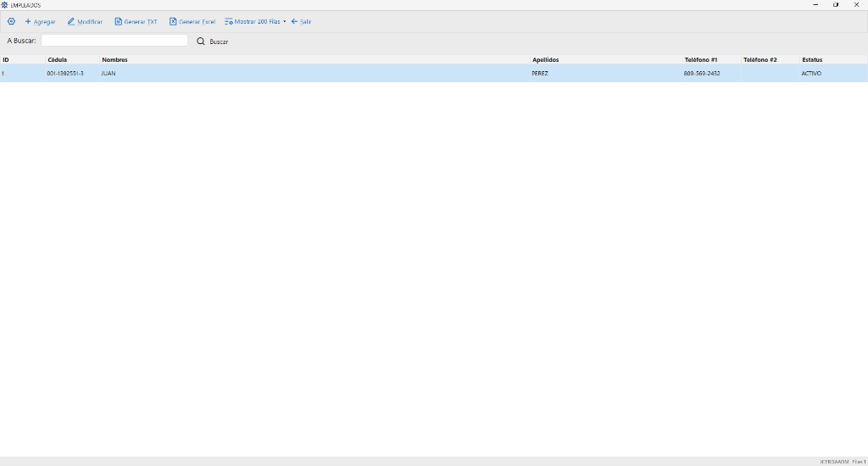
Task: Click the document icon for Generar TXT
Action: (118, 21)
